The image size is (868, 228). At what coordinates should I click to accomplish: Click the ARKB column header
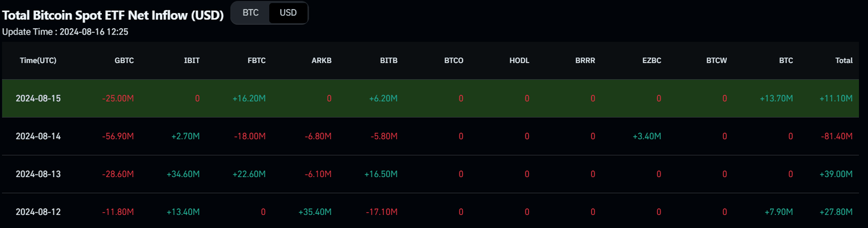pos(322,61)
